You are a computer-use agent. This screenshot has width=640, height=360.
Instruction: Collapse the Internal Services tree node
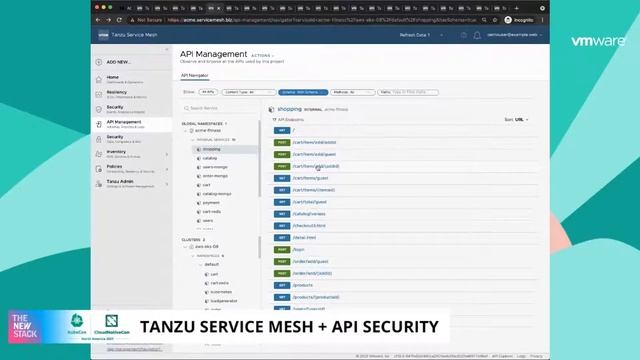(x=193, y=140)
